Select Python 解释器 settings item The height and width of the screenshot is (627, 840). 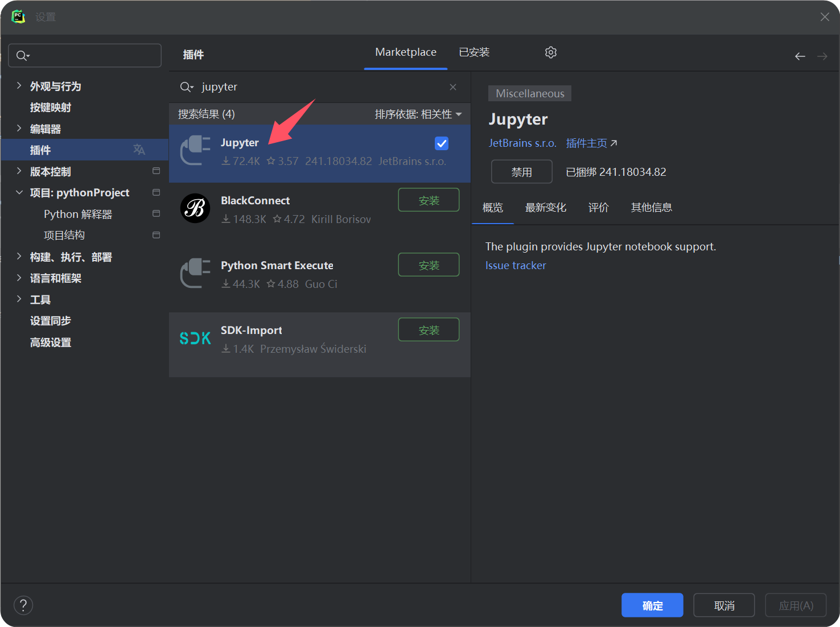[x=78, y=214]
